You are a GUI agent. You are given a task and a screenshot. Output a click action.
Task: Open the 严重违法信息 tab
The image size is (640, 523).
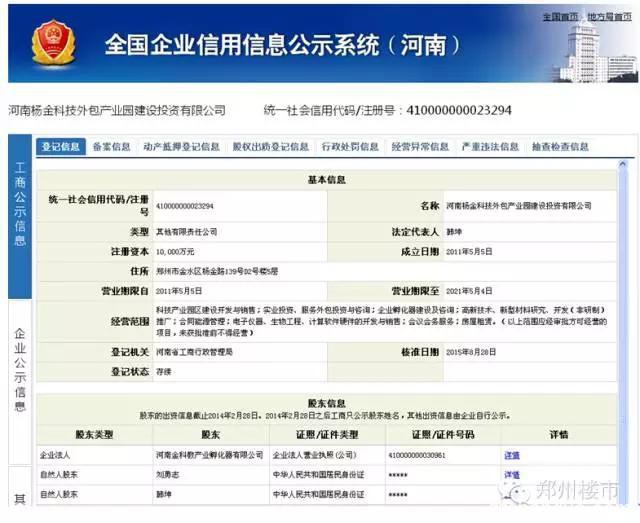490,147
